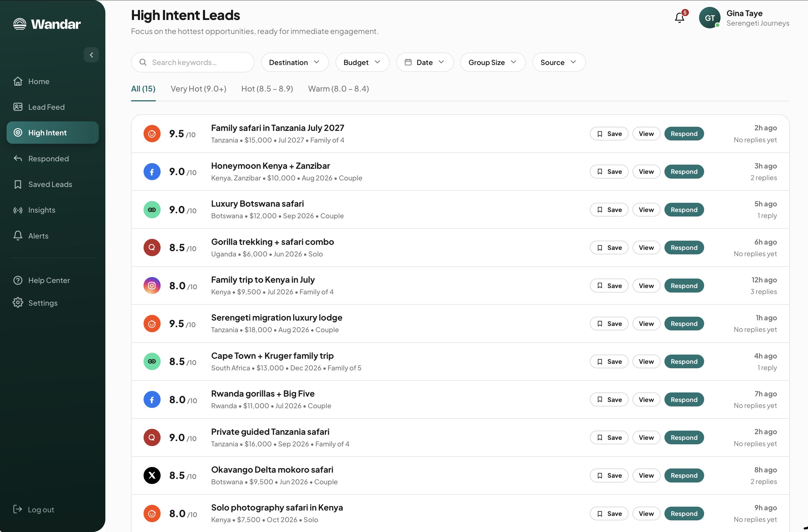This screenshot has height=532, width=808.
Task: Click the Reddit icon for Solo photography safari
Action: click(152, 514)
